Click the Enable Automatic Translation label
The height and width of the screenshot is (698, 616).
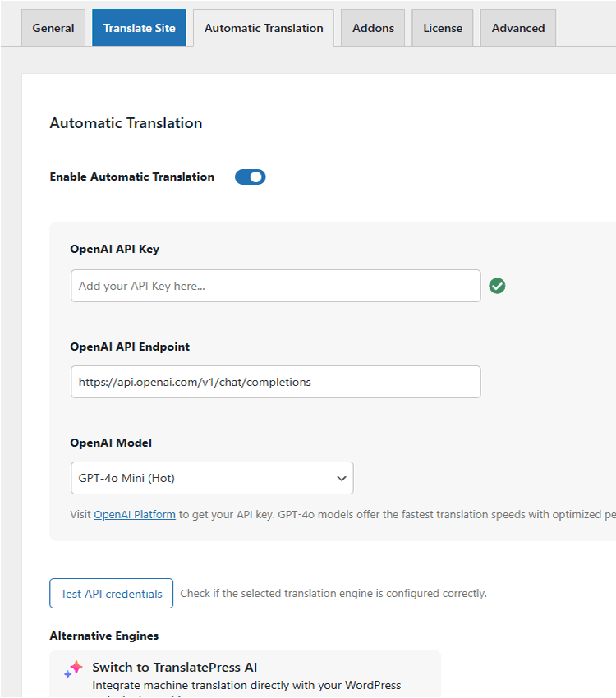coord(132,177)
